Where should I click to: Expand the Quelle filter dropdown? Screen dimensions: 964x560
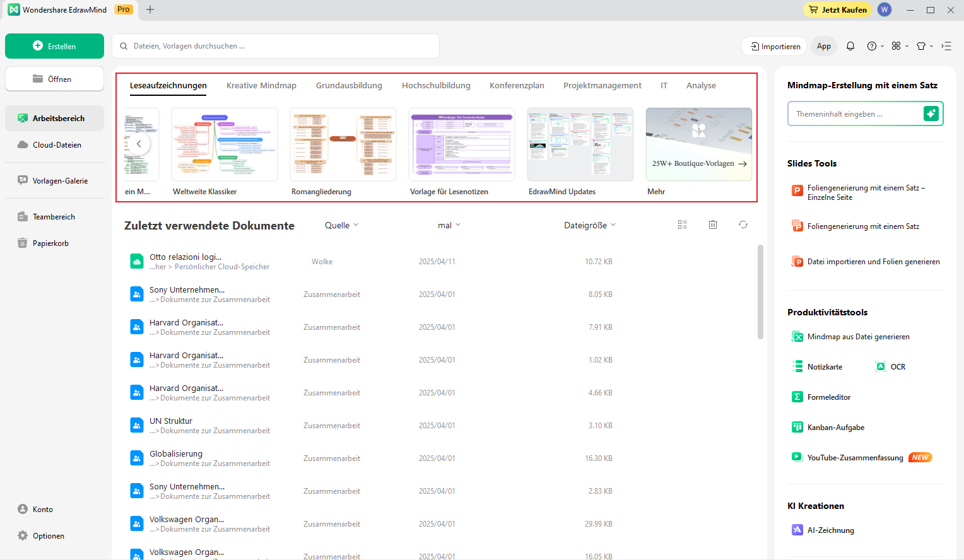pos(341,225)
